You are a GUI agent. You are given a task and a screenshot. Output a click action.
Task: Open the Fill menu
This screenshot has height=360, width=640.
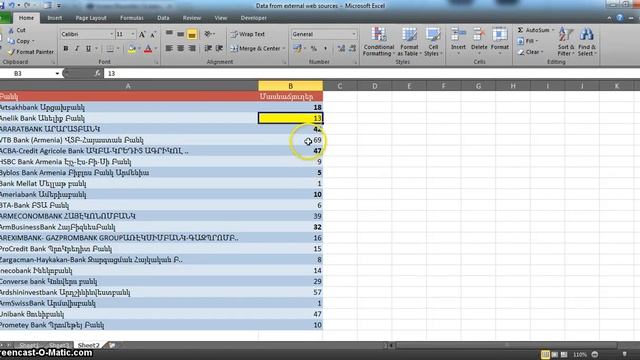click(528, 41)
